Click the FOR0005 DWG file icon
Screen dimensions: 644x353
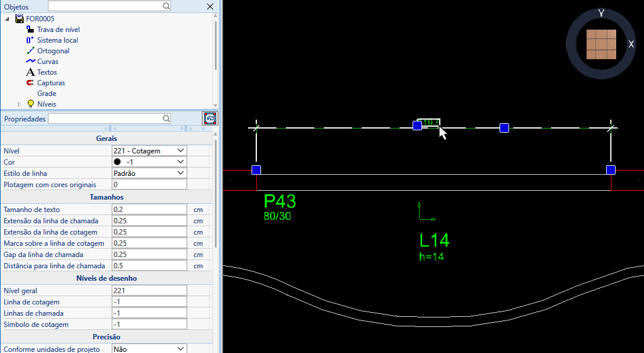(x=20, y=19)
